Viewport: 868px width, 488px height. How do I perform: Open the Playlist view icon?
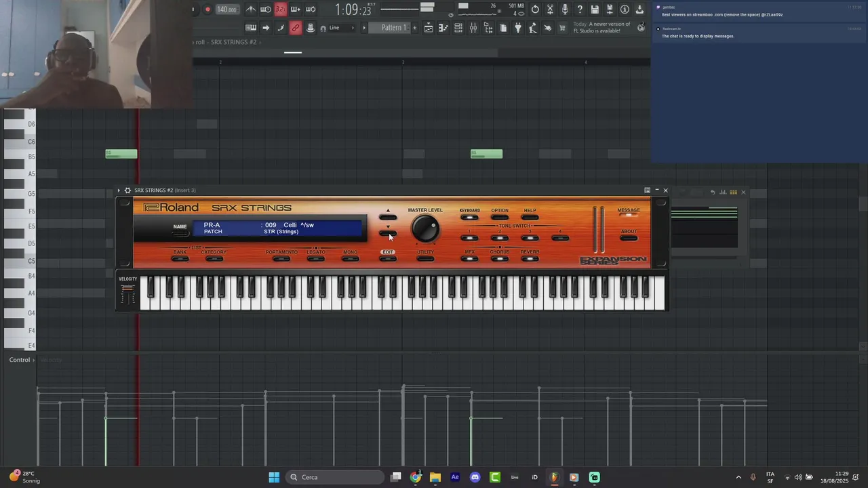pyautogui.click(x=429, y=28)
